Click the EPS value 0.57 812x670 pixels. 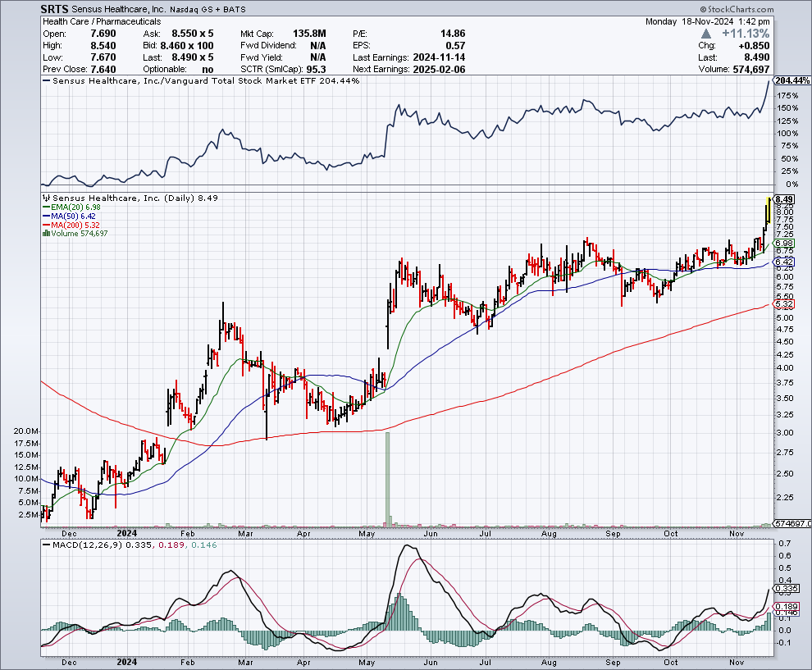pos(456,46)
